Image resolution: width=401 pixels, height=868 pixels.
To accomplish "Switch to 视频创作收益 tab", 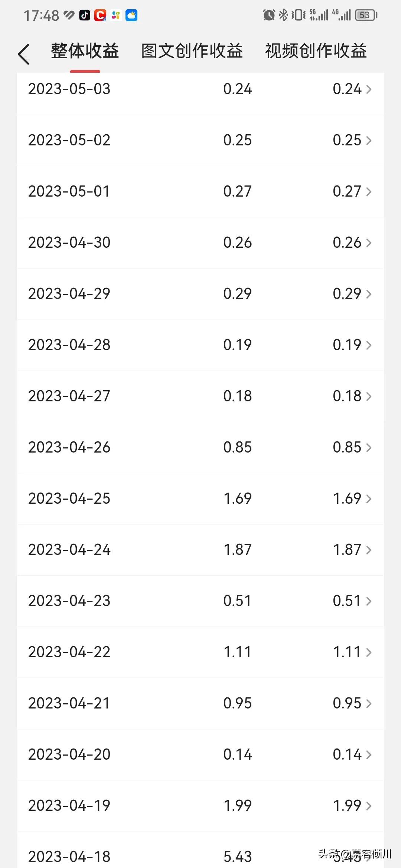I will click(x=316, y=51).
